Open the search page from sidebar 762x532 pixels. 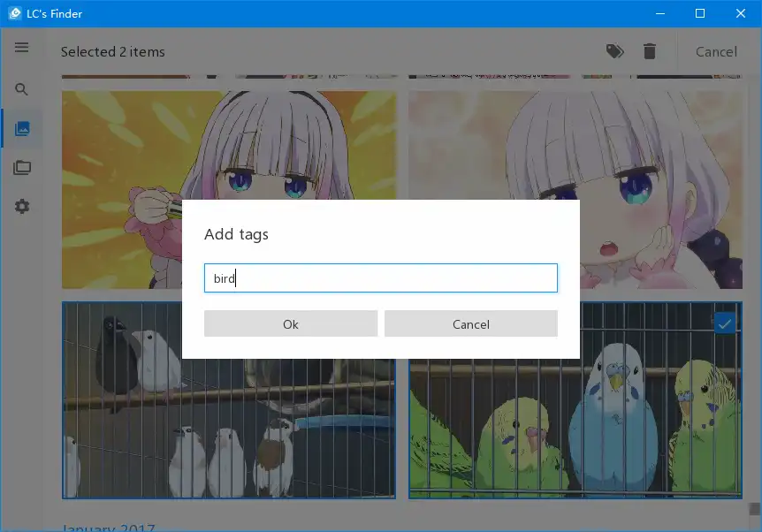(21, 89)
